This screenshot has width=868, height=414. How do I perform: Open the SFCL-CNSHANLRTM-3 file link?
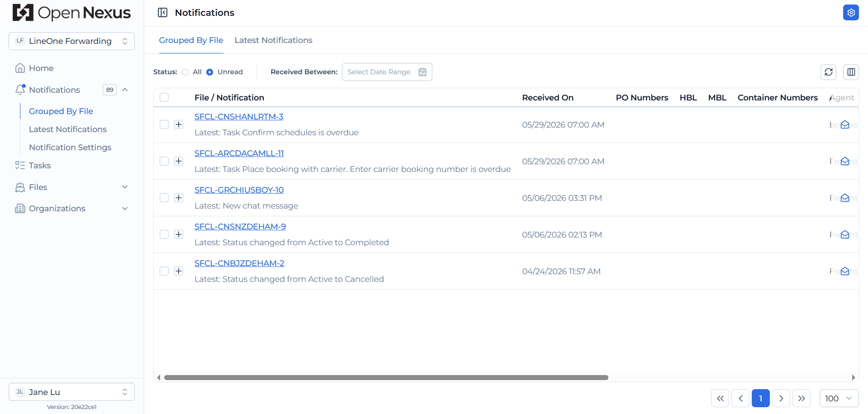(239, 117)
